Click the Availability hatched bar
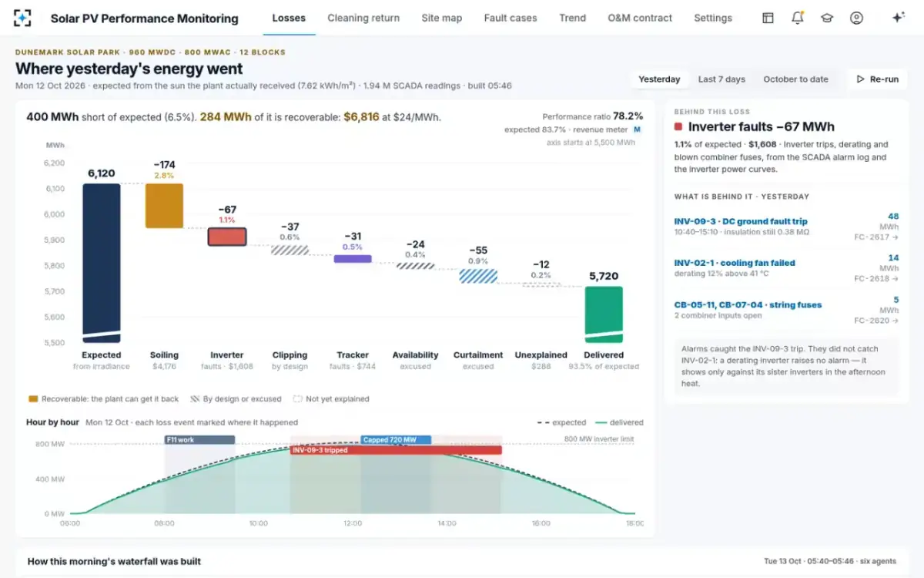The height and width of the screenshot is (578, 924). point(415,266)
